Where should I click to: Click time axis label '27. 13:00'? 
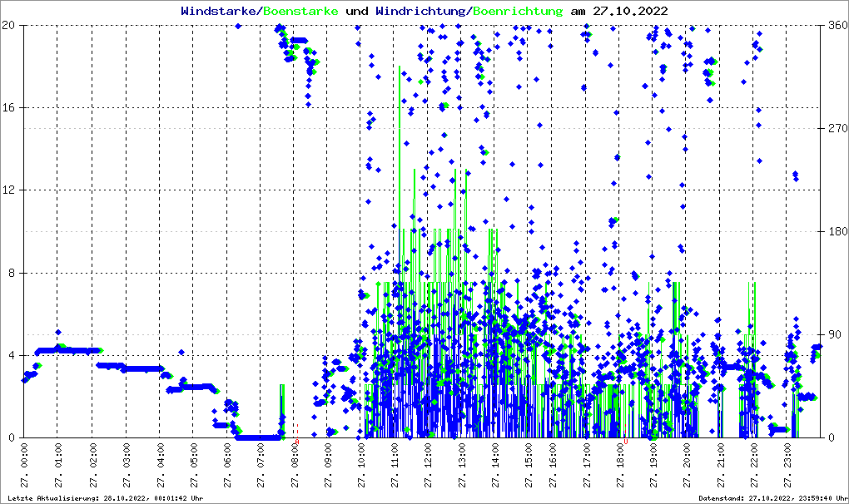[x=463, y=465]
